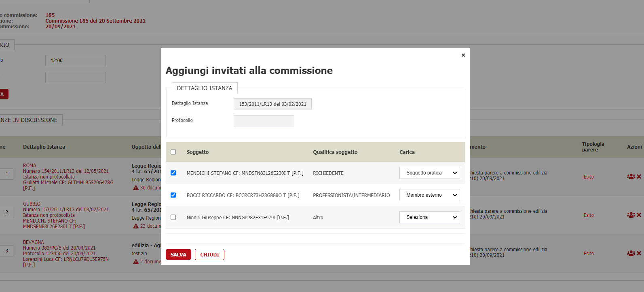The image size is (644, 292).
Task: Close the 'Aggiungi invitati' dialog with the X
Action: pos(463,55)
